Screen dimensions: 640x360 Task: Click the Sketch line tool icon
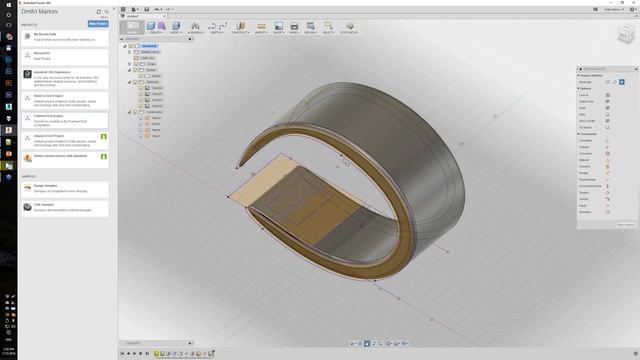coord(223,26)
